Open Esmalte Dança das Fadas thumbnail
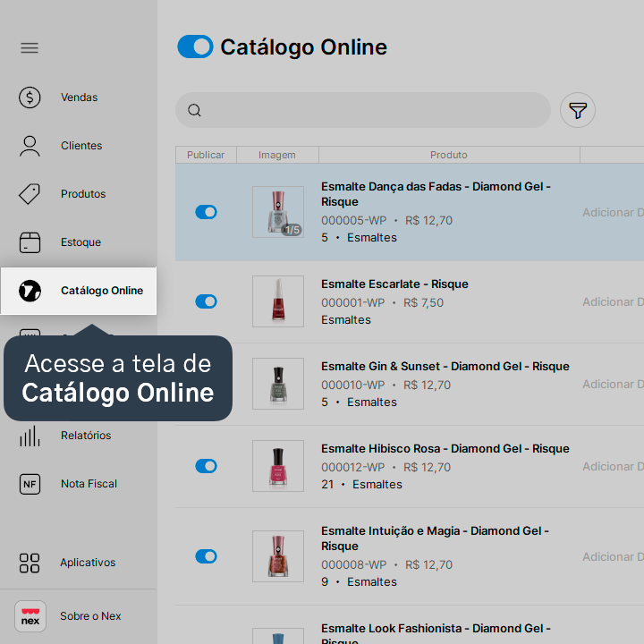Viewport: 644px width, 644px height. tap(278, 212)
